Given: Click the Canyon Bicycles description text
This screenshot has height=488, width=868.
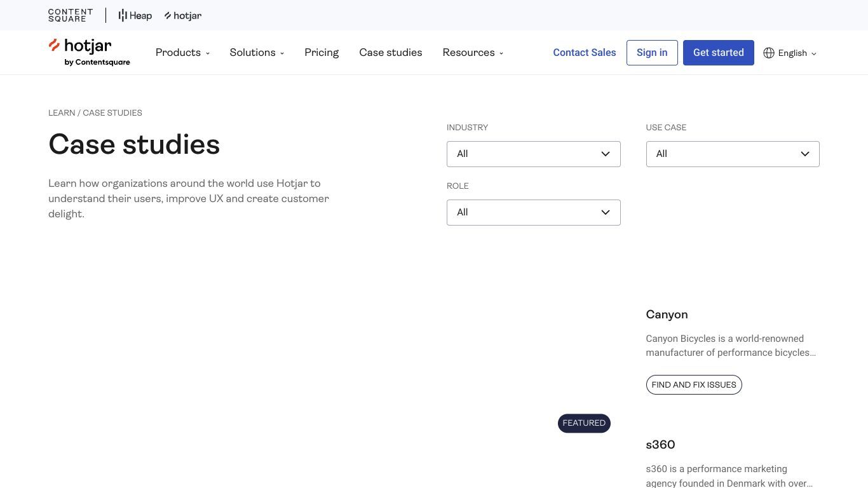Looking at the screenshot, I should point(731,346).
